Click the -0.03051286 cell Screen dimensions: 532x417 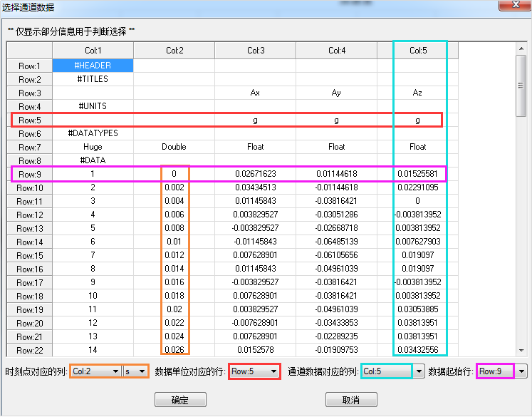click(336, 215)
